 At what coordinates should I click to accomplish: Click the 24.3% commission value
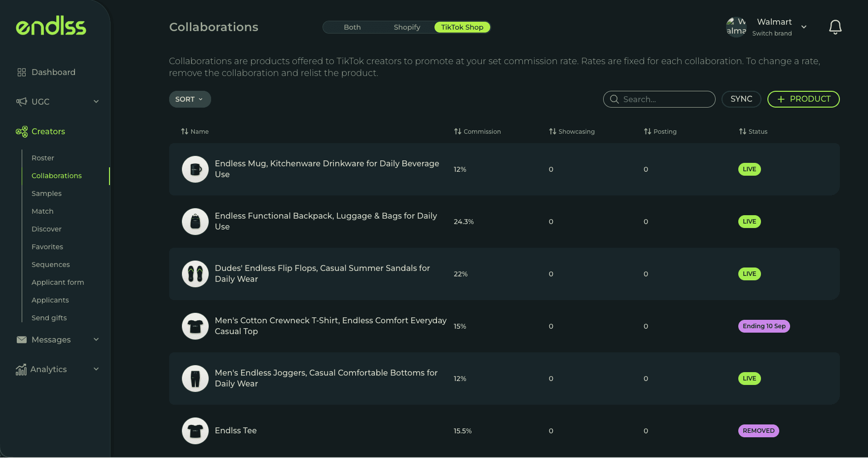(464, 222)
